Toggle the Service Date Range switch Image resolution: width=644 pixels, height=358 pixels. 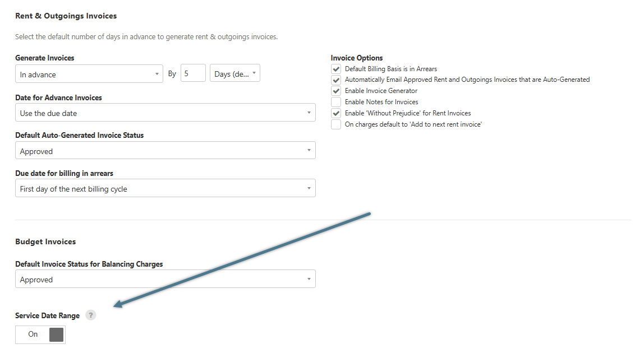pyautogui.click(x=40, y=334)
